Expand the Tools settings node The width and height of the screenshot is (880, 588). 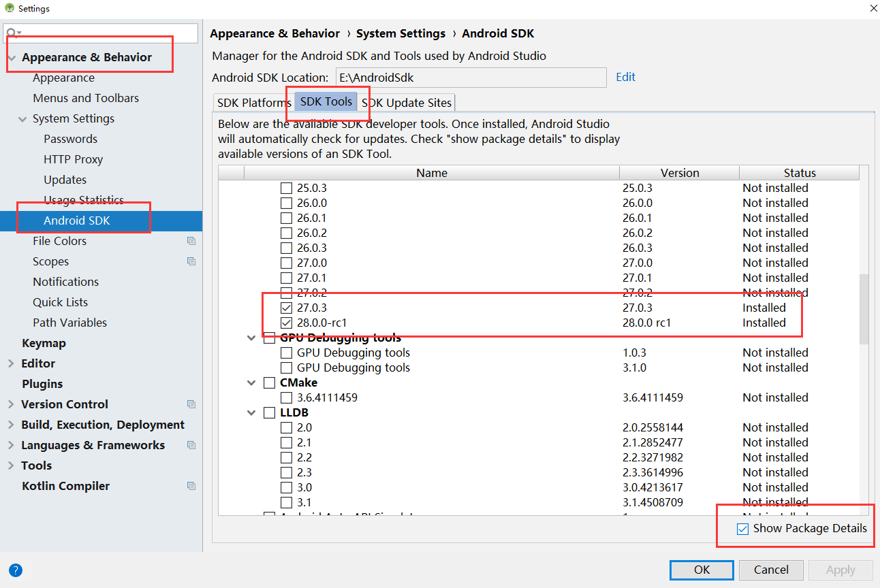(x=11, y=465)
